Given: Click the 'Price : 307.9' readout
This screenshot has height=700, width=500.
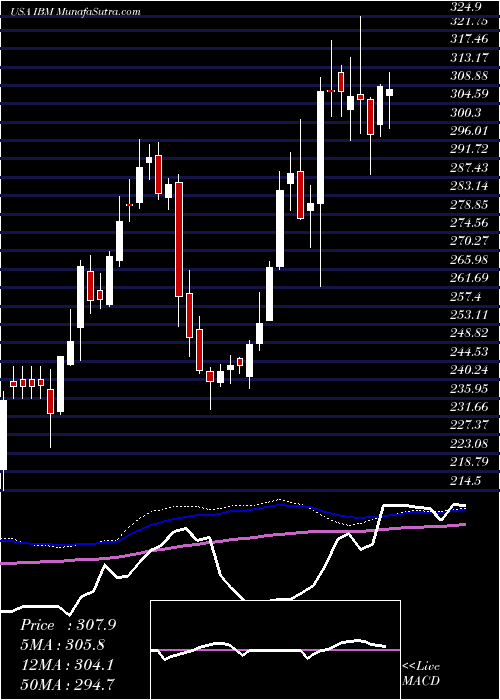Looking at the screenshot, I should tap(68, 625).
